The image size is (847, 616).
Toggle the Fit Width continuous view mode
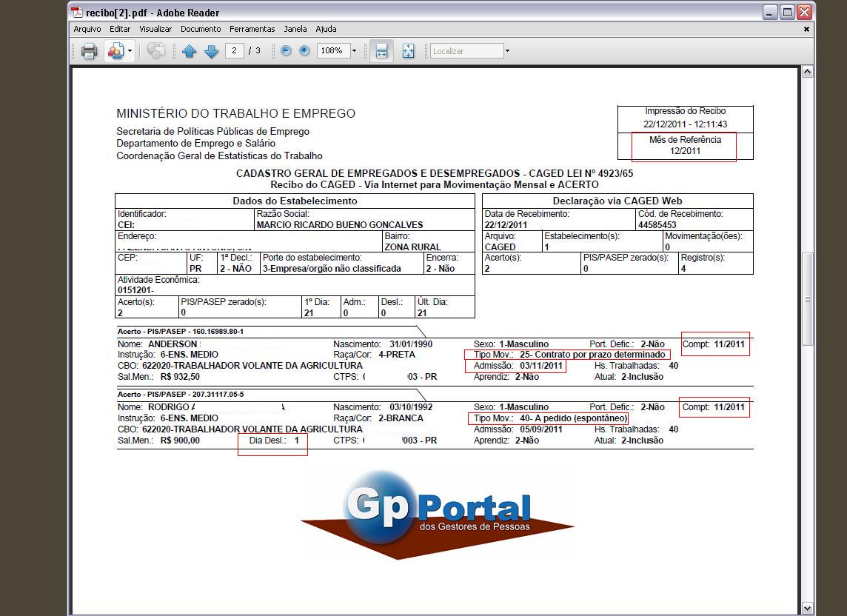(x=380, y=50)
